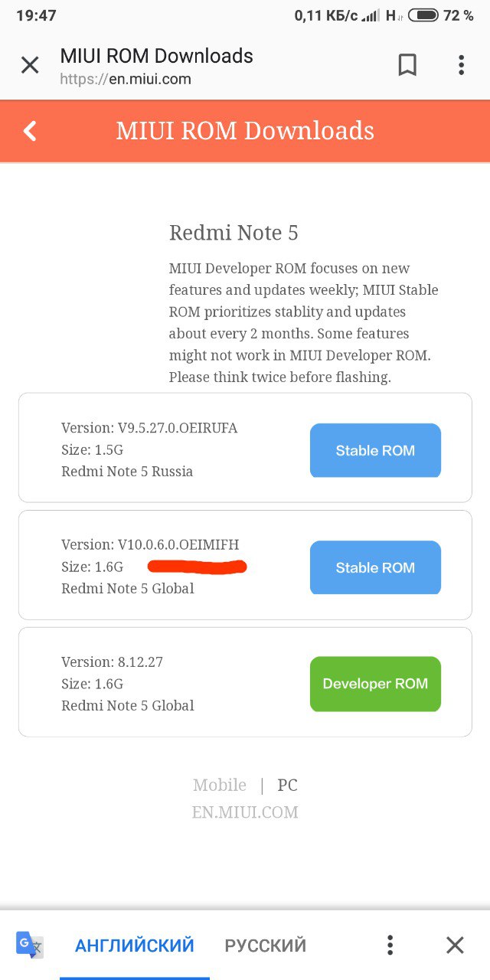Screen dimensions: 490x980
Task: Switch to PC site version
Action: click(x=287, y=785)
